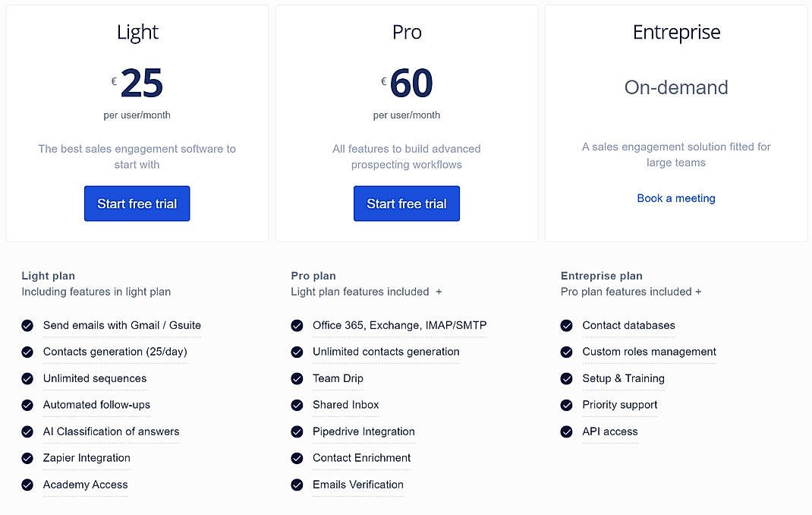Click the AI Classification of answers feature
812x515 pixels.
point(111,431)
